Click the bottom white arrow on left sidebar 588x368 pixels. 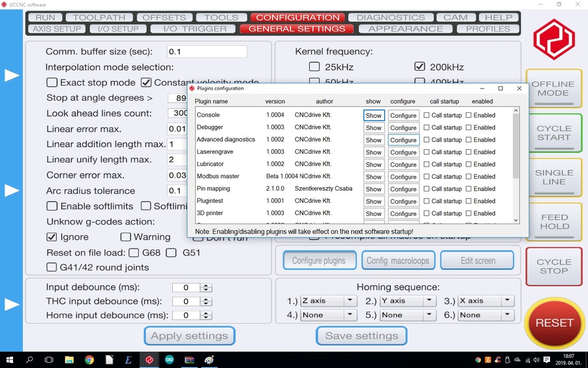tap(12, 305)
